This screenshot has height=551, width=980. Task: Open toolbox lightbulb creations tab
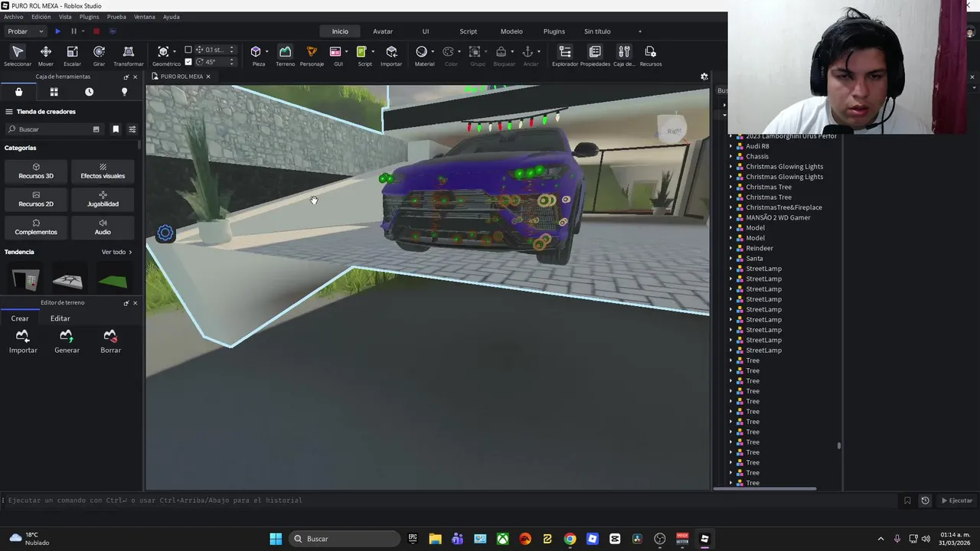tap(124, 92)
